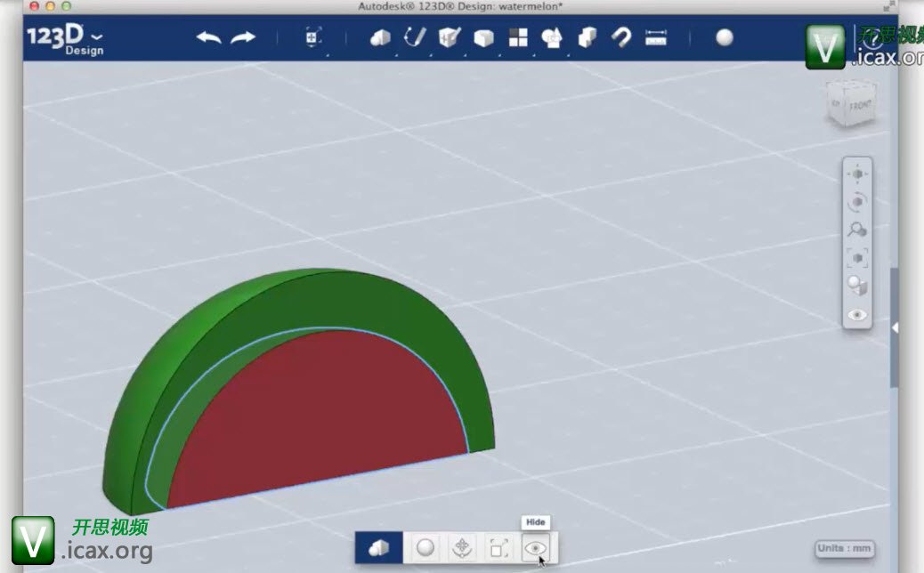Screen dimensions: 924x573
Task: Click the blue solid icon in context toolbar
Action: [x=379, y=548]
